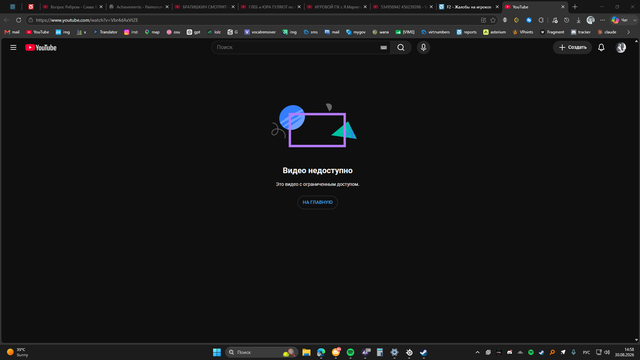
Task: Add this page to favorites with star icon
Action: point(493,20)
